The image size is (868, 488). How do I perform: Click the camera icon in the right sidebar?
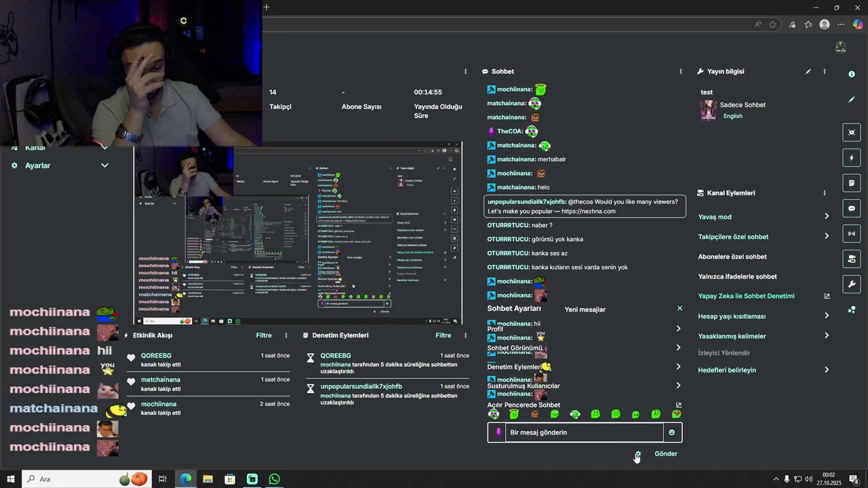[852, 259]
